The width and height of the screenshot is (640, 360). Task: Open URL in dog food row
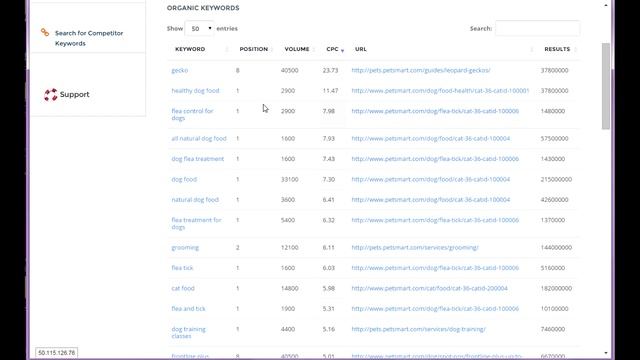pyautogui.click(x=431, y=179)
